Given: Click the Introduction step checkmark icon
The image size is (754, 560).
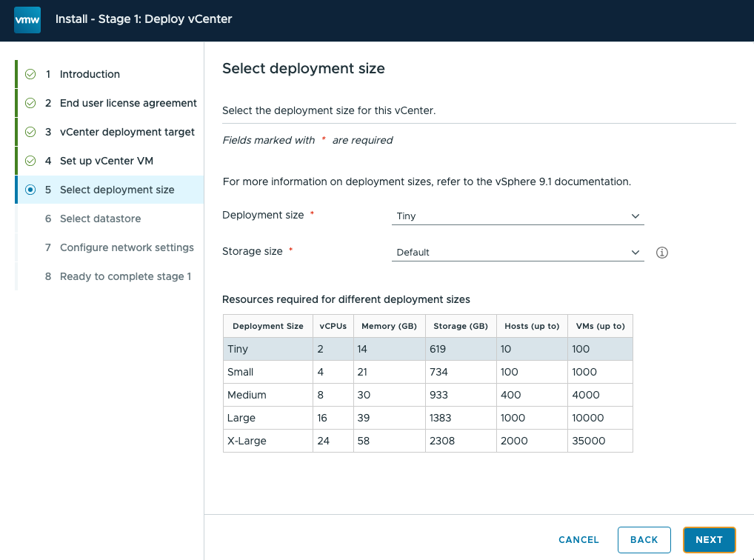Looking at the screenshot, I should pos(30,74).
